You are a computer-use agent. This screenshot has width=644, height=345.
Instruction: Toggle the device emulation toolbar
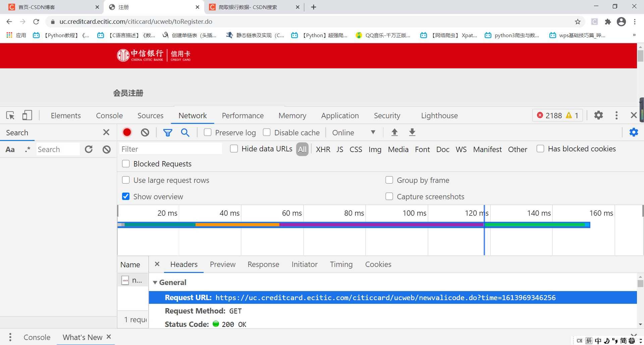(x=27, y=115)
